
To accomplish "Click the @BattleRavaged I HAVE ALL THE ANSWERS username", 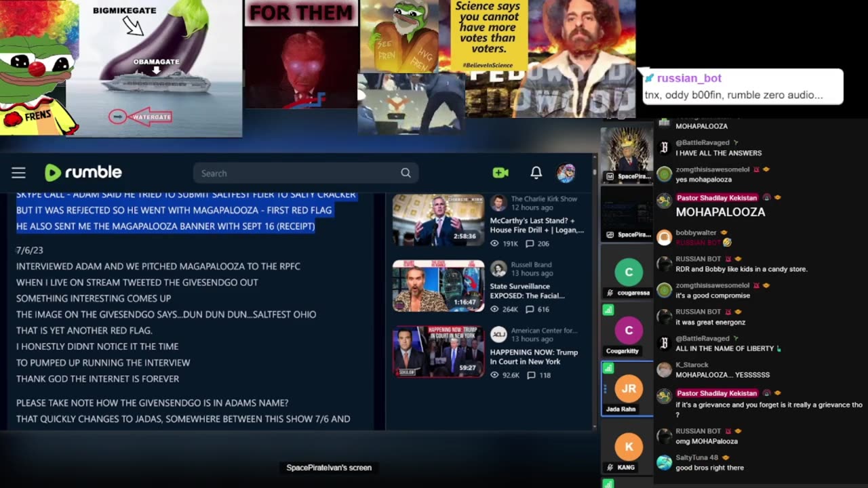I will 703,143.
